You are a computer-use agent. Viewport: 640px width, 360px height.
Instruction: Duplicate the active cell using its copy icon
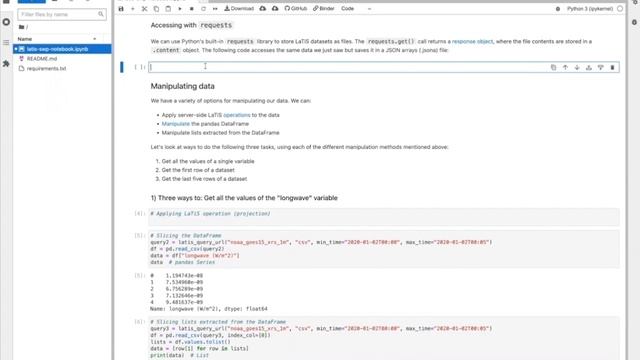point(553,67)
